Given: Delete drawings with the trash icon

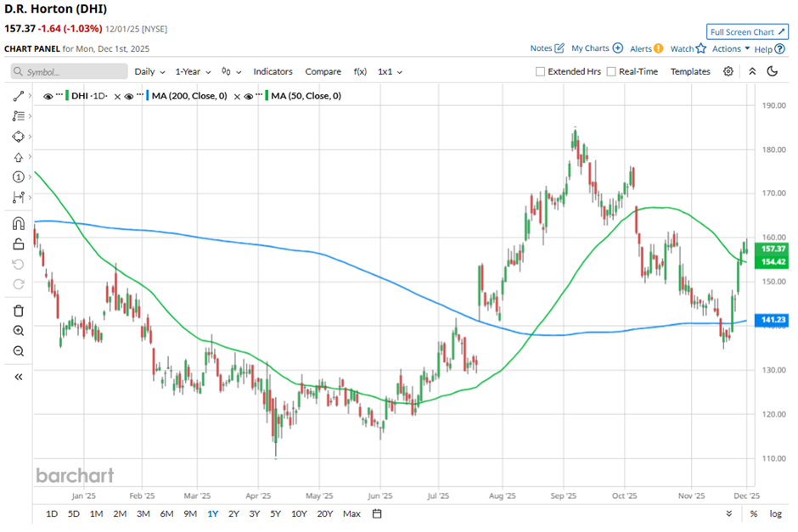Looking at the screenshot, I should click(19, 311).
